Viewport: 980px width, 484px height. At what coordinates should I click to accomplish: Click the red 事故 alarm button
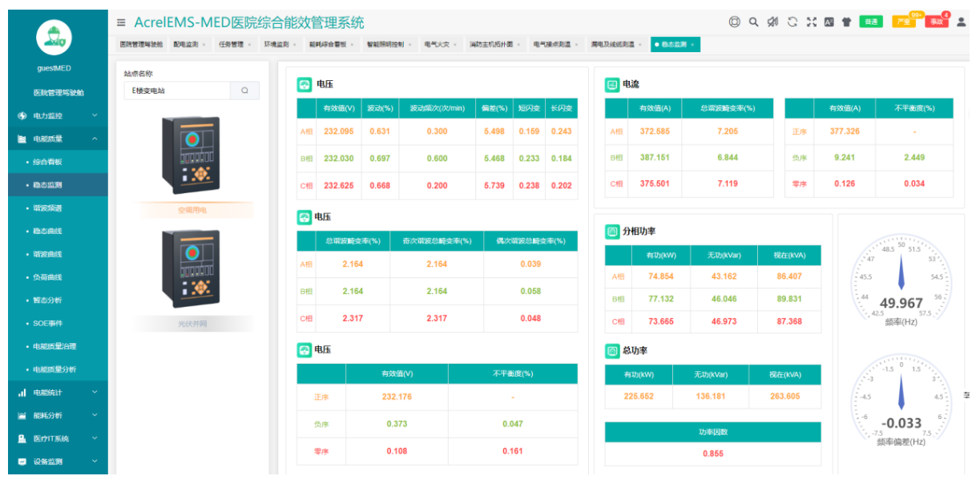pyautogui.click(x=935, y=22)
